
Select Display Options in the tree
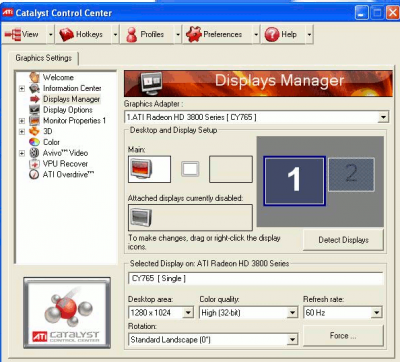click(x=68, y=110)
